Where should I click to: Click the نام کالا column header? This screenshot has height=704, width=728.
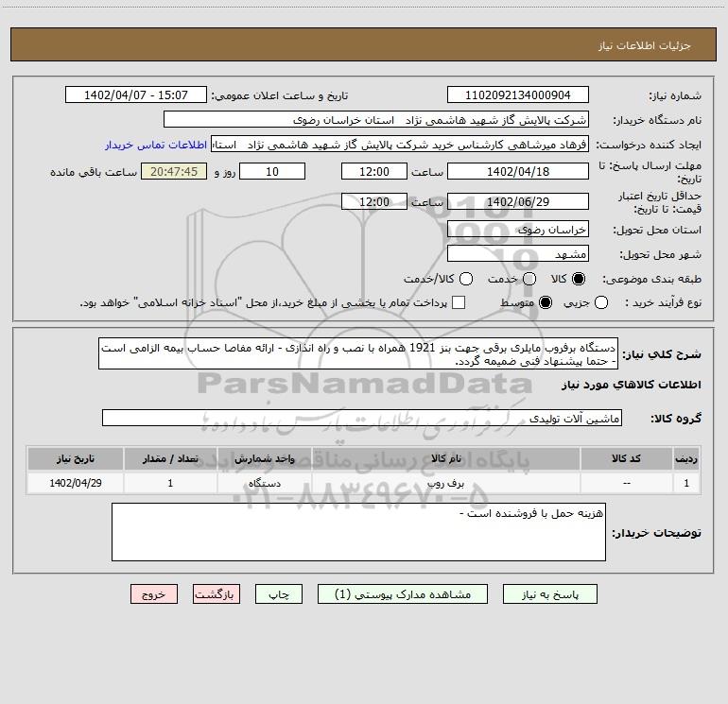point(445,458)
